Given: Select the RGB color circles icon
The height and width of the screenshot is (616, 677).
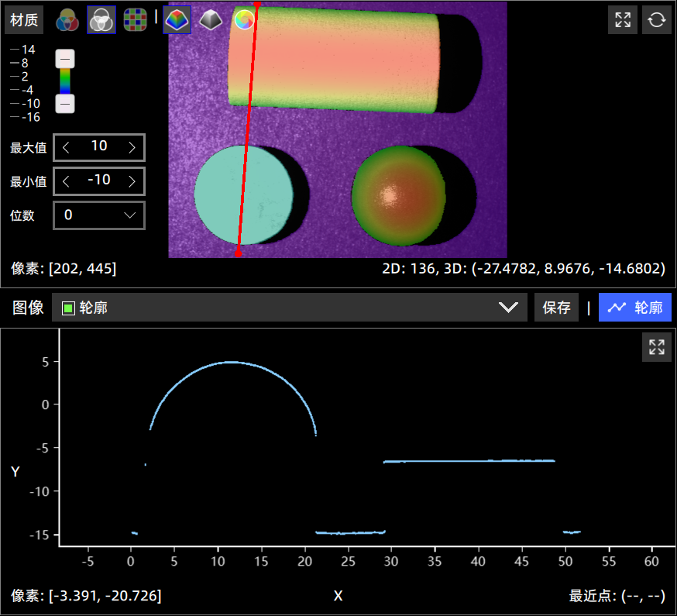Looking at the screenshot, I should point(67,20).
